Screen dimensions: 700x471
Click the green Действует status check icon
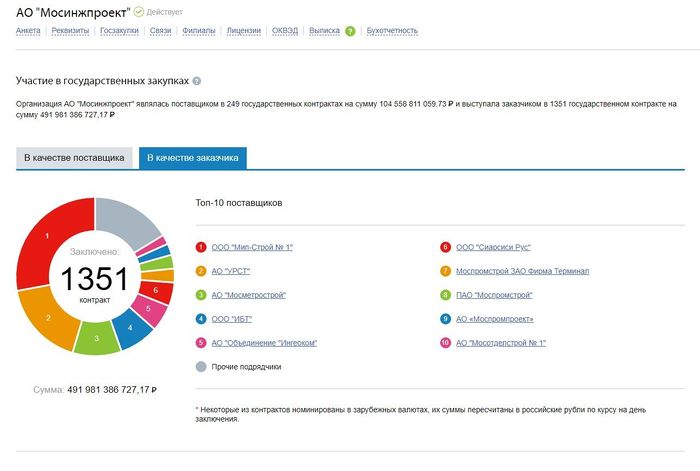pyautogui.click(x=139, y=12)
